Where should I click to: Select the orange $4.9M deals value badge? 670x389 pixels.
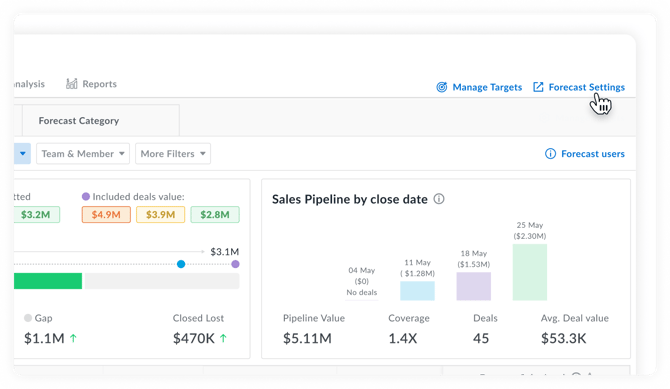click(x=106, y=215)
